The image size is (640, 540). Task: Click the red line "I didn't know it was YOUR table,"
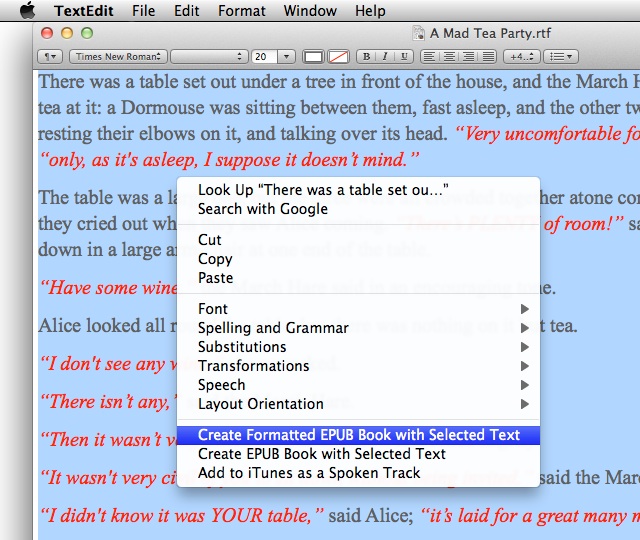point(182,515)
